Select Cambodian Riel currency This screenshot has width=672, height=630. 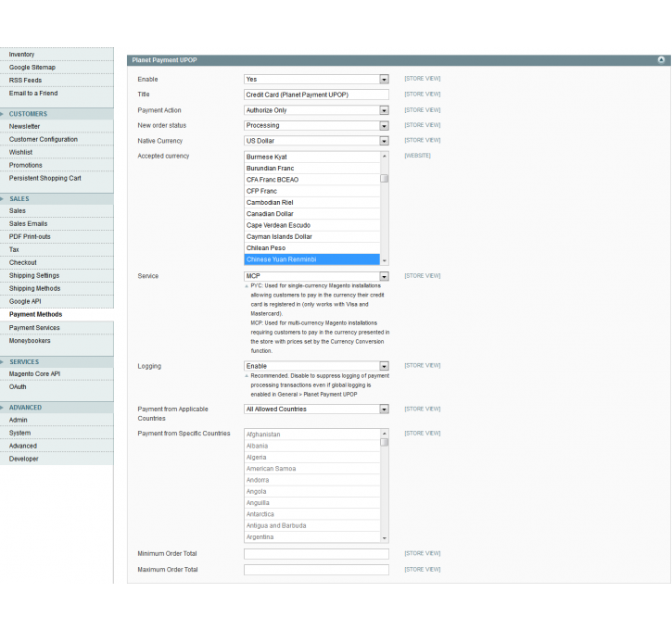[x=312, y=202]
